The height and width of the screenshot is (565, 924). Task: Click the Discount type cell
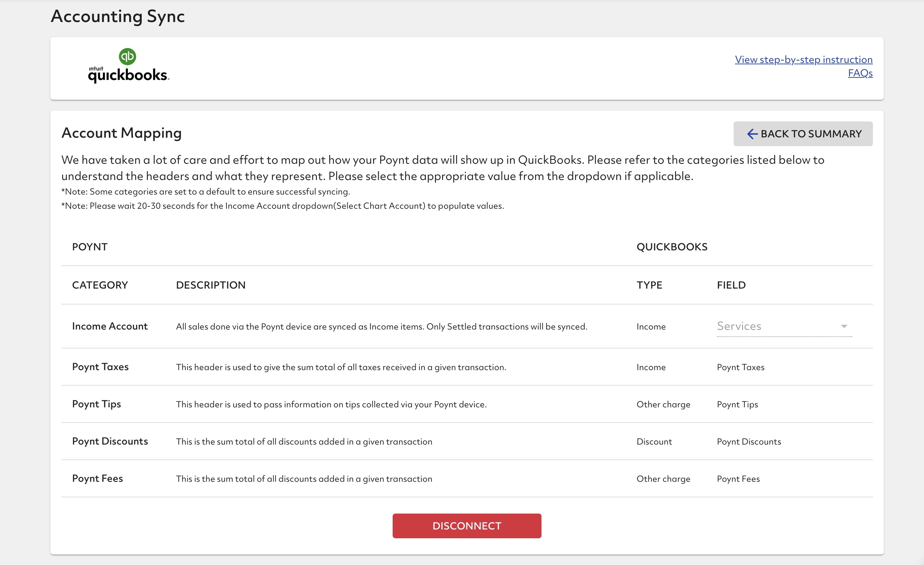tap(654, 442)
